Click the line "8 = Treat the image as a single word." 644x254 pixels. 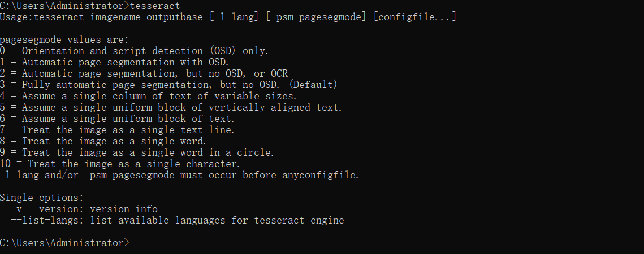[103, 141]
